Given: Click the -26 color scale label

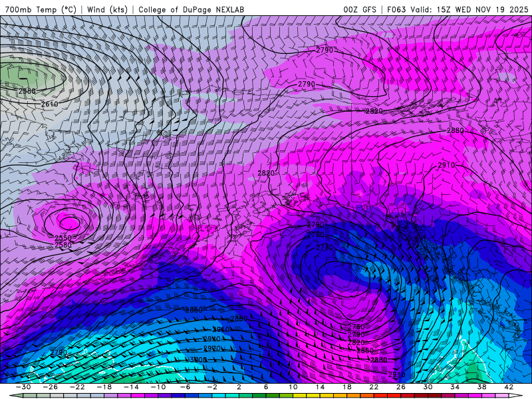Looking at the screenshot, I should 51,387.
